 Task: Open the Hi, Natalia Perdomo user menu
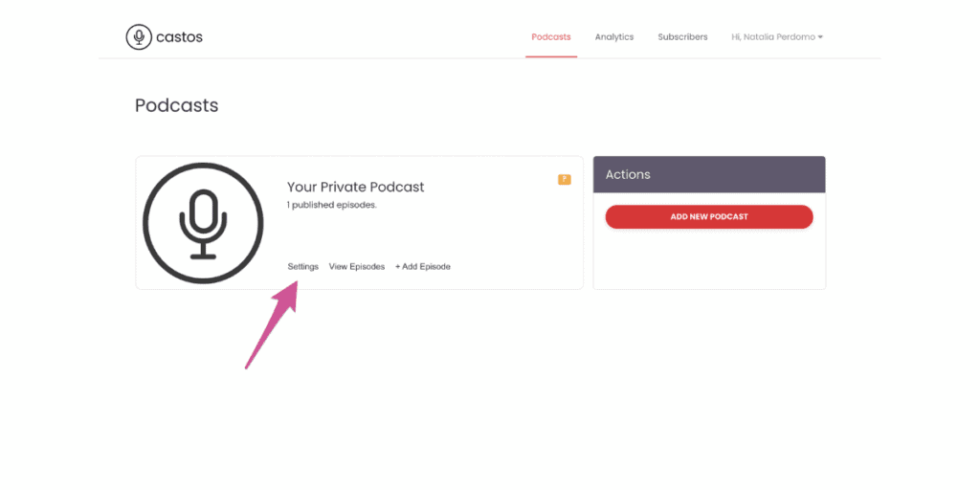(777, 37)
